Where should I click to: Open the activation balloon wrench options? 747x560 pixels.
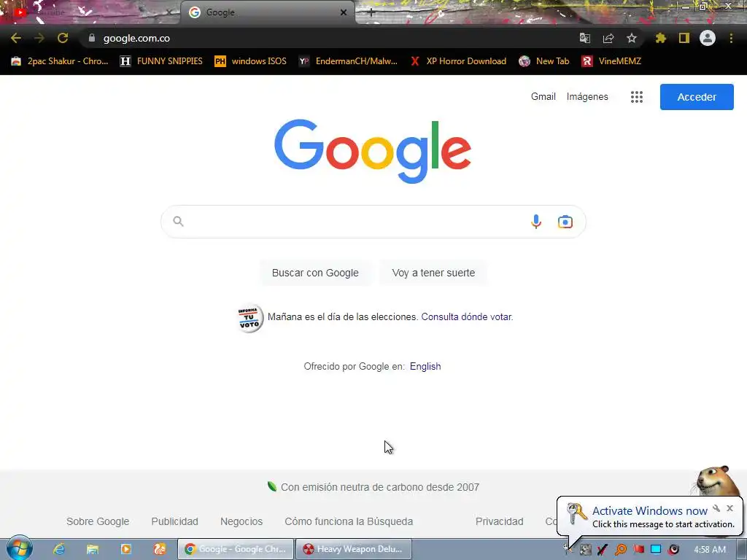(716, 508)
